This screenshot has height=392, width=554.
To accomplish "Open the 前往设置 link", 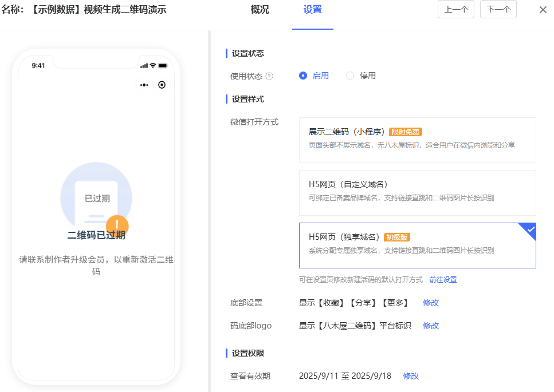I will (443, 280).
